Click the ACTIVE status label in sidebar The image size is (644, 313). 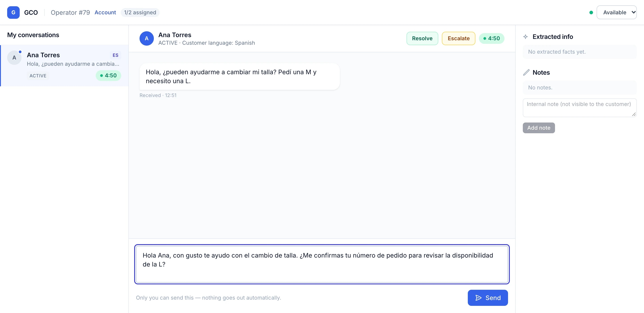(38, 76)
